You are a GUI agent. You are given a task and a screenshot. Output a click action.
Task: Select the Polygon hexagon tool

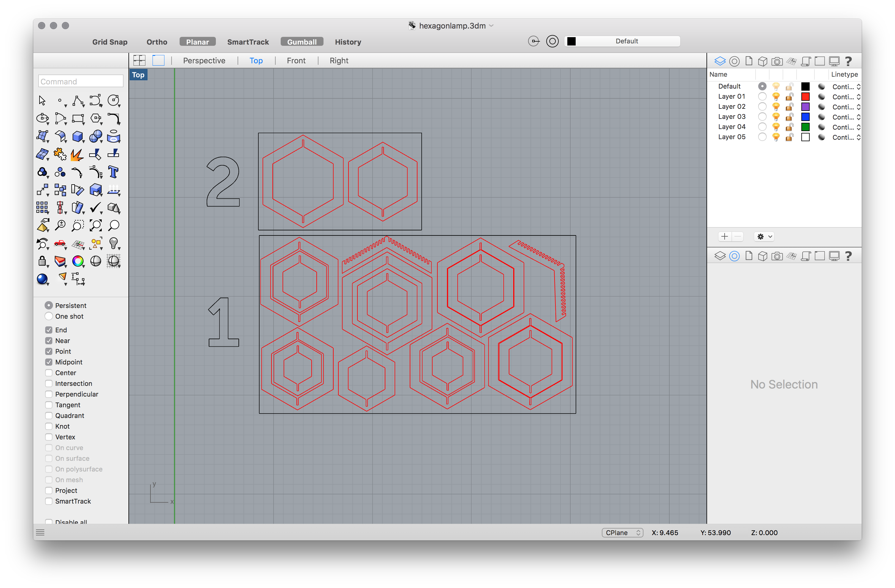click(x=95, y=118)
